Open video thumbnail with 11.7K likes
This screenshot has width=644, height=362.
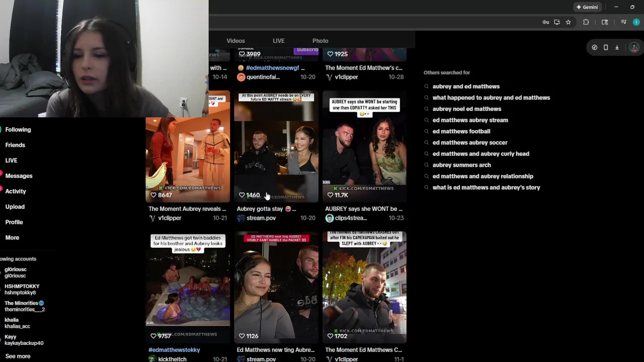(x=364, y=146)
